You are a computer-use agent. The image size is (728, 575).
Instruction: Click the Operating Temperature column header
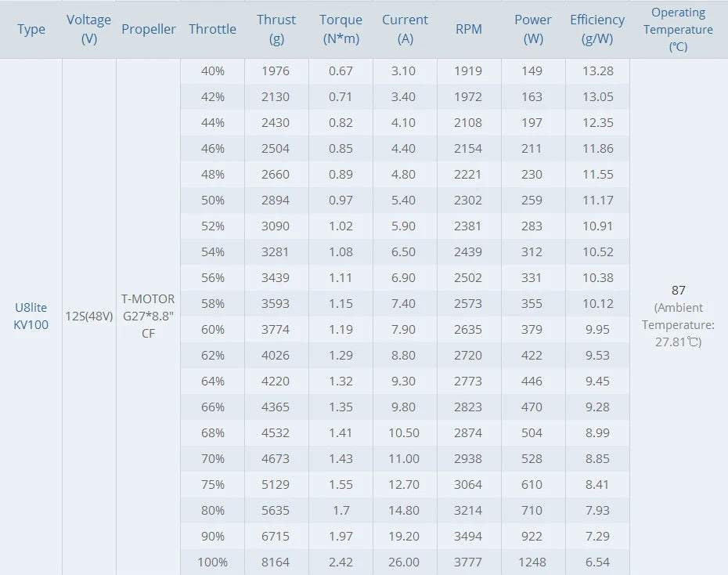tap(678, 29)
